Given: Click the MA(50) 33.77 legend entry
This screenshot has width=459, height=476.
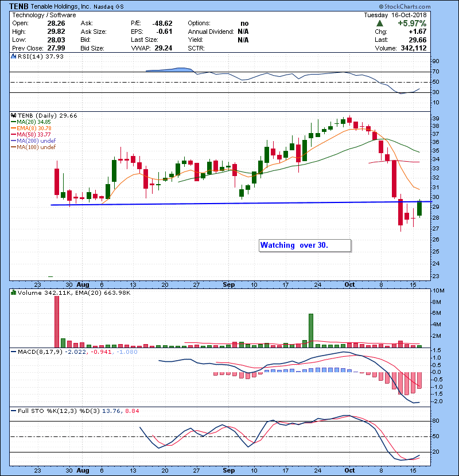Looking at the screenshot, I should (x=31, y=134).
